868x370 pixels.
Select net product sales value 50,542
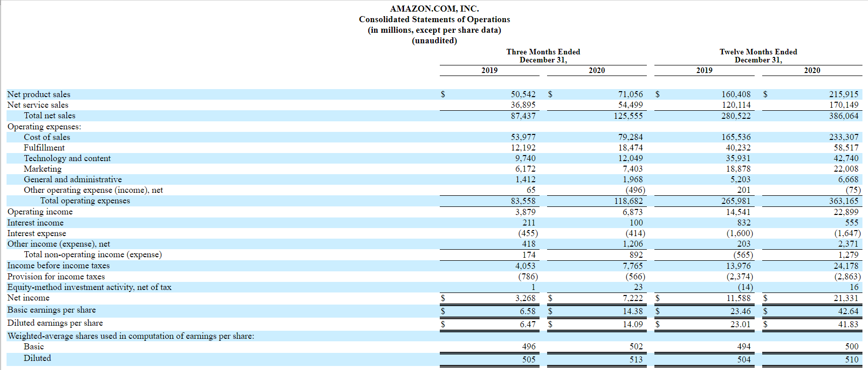(x=523, y=94)
